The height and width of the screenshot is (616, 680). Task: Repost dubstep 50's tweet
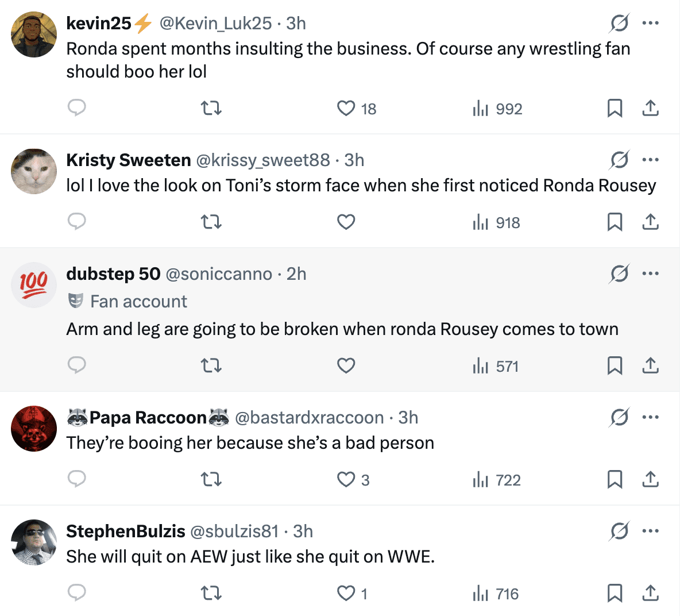tap(211, 365)
